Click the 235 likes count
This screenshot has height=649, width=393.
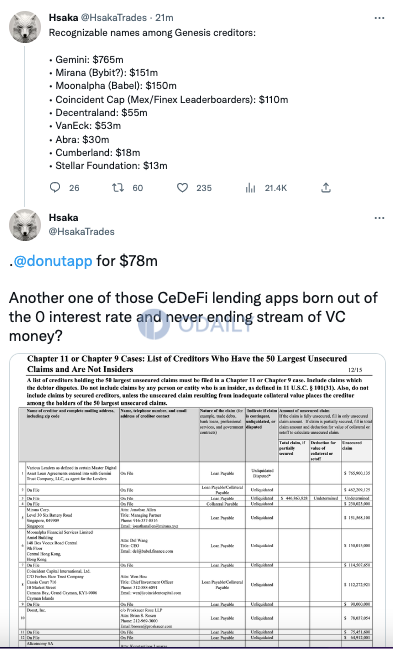click(204, 188)
